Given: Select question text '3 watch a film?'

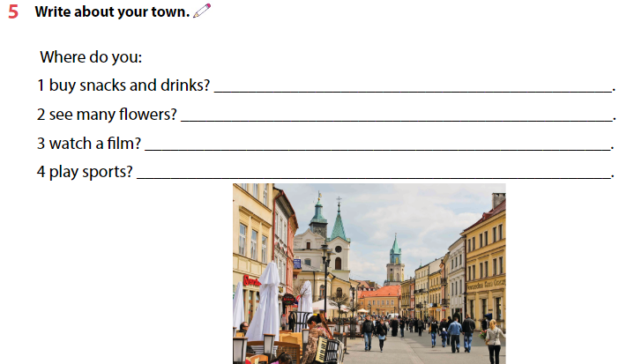Looking at the screenshot, I should pos(88,143).
